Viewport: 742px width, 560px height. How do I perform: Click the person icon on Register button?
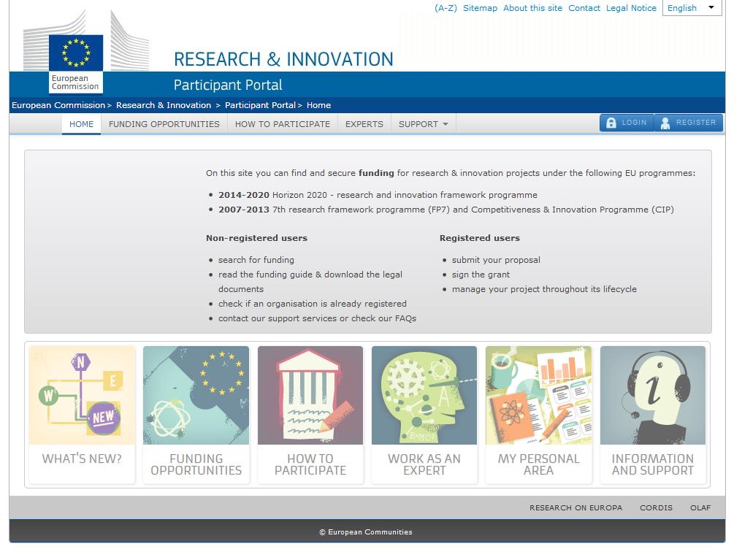coord(665,123)
